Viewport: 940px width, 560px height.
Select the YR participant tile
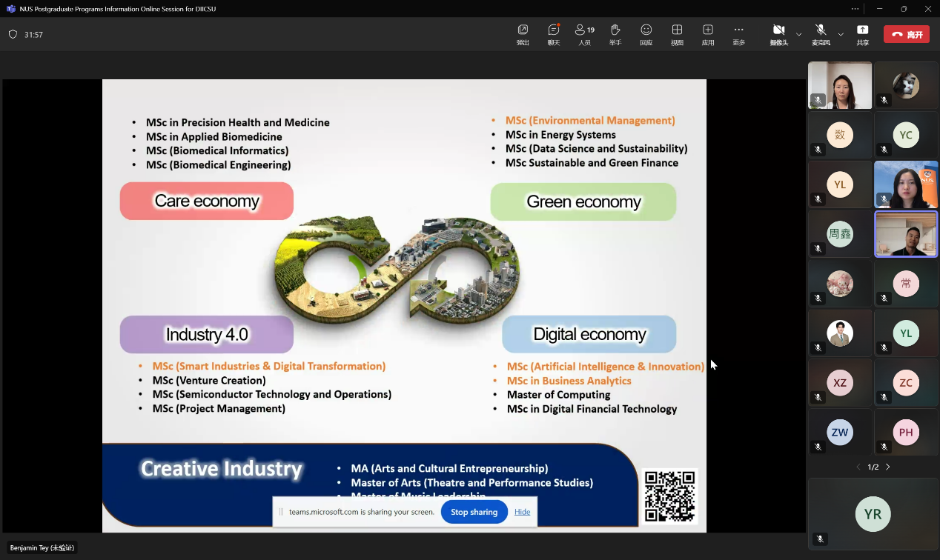[873, 514]
